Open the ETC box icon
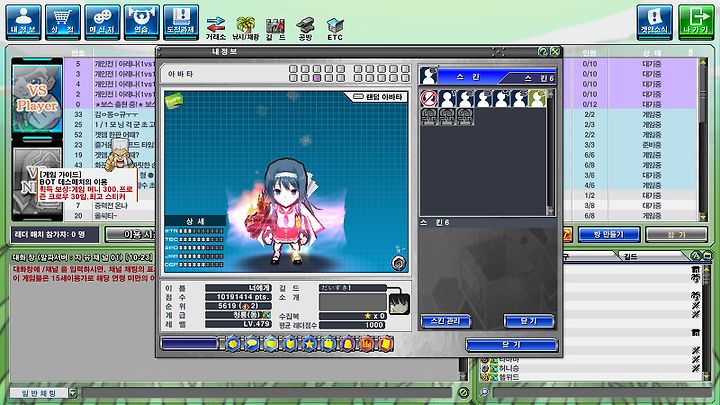The height and width of the screenshot is (405, 720). (335, 28)
